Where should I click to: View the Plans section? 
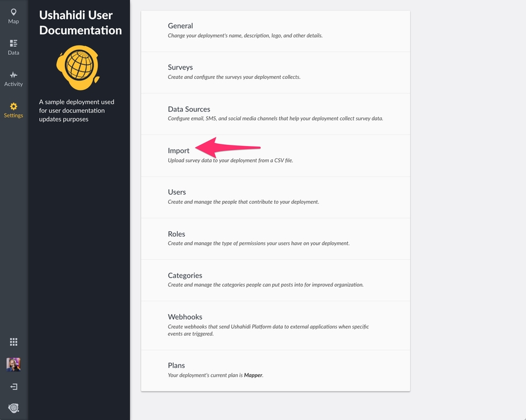[x=176, y=366]
